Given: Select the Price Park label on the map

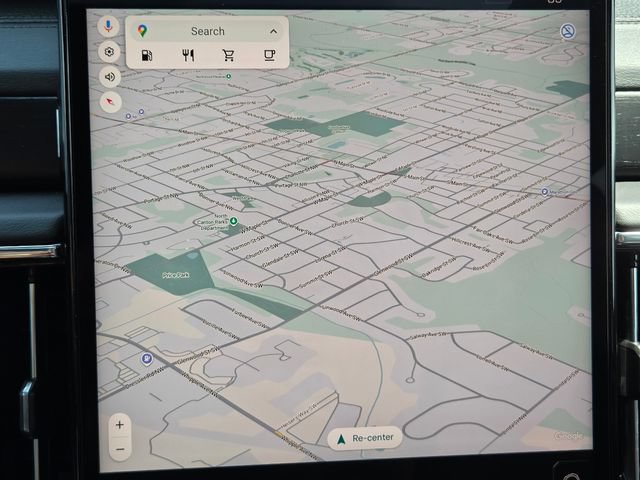Looking at the screenshot, I should 176,275.
